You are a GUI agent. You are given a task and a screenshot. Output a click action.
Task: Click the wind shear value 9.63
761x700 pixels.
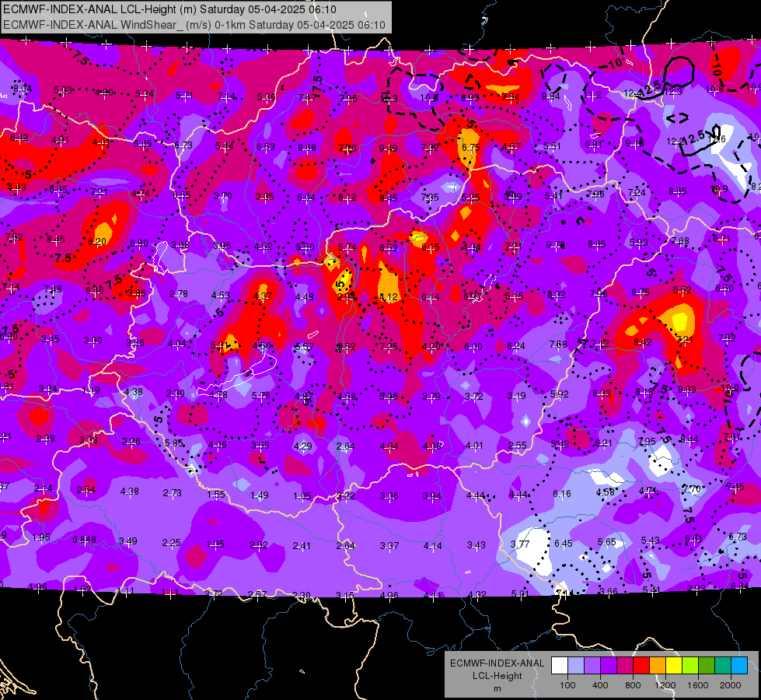click(x=686, y=389)
